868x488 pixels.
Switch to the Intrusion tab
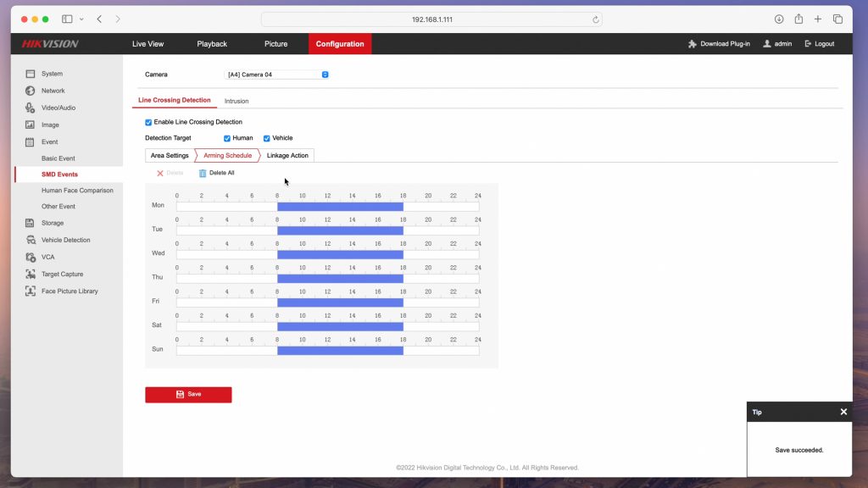[236, 101]
